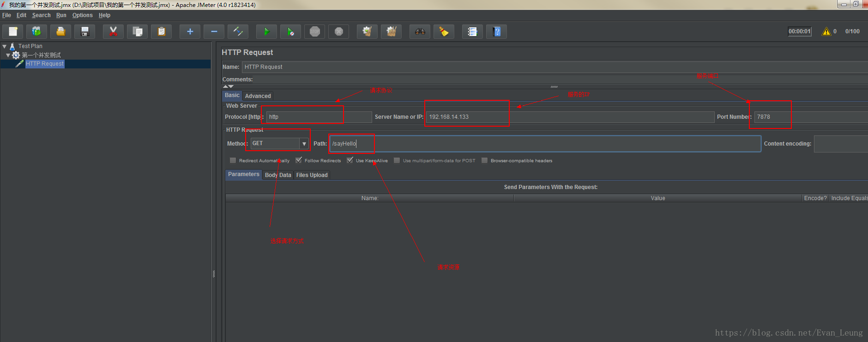Click the New test plan toolbar icon
The width and height of the screenshot is (868, 342).
point(13,31)
